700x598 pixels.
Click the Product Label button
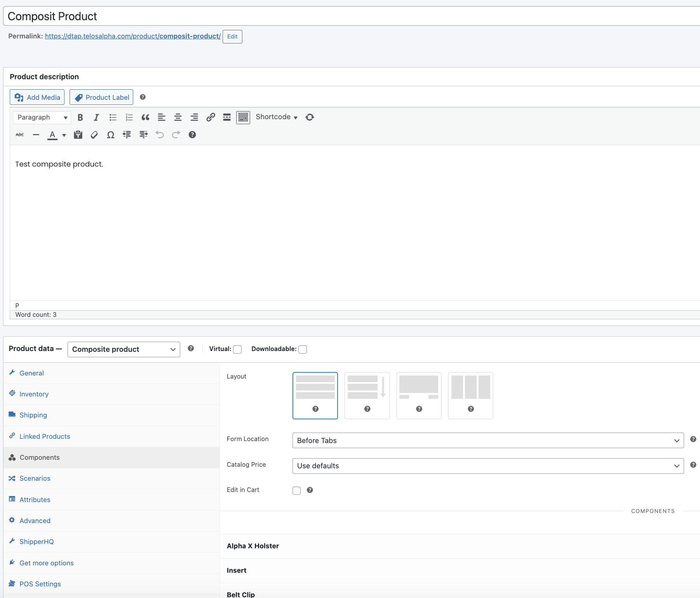point(101,97)
